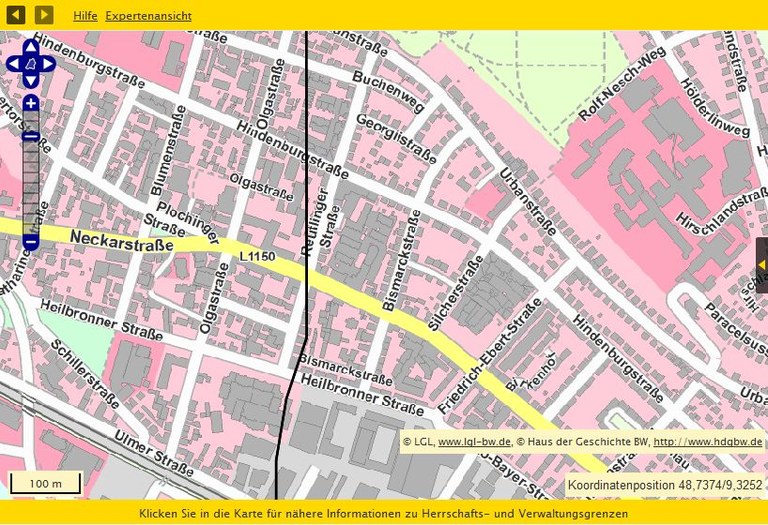The height and width of the screenshot is (525, 768).
Task: Open the Hilfe link
Action: (85, 16)
